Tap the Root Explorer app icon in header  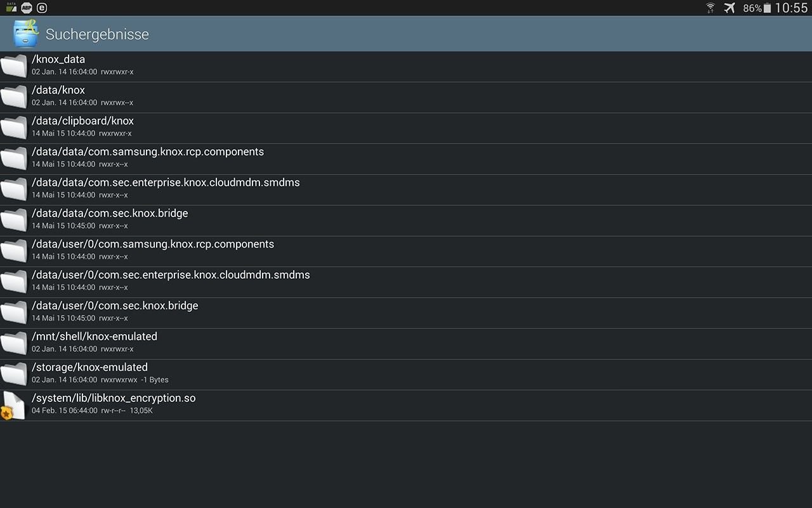point(26,34)
